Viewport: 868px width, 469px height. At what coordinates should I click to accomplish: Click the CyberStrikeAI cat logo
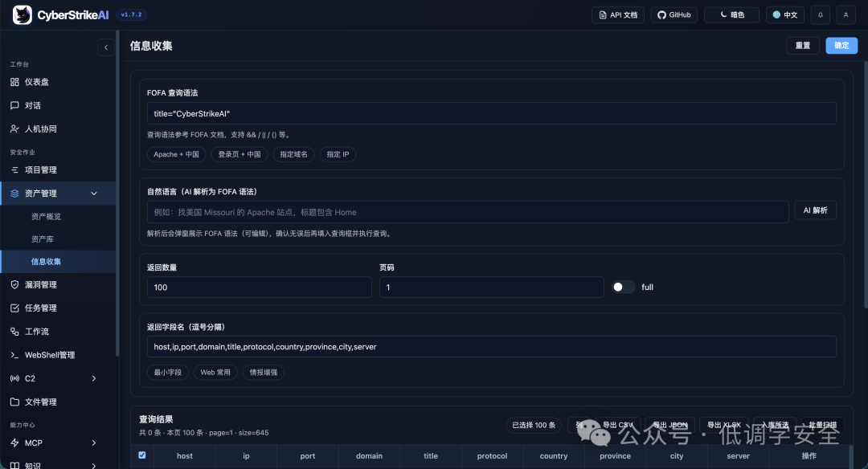23,15
